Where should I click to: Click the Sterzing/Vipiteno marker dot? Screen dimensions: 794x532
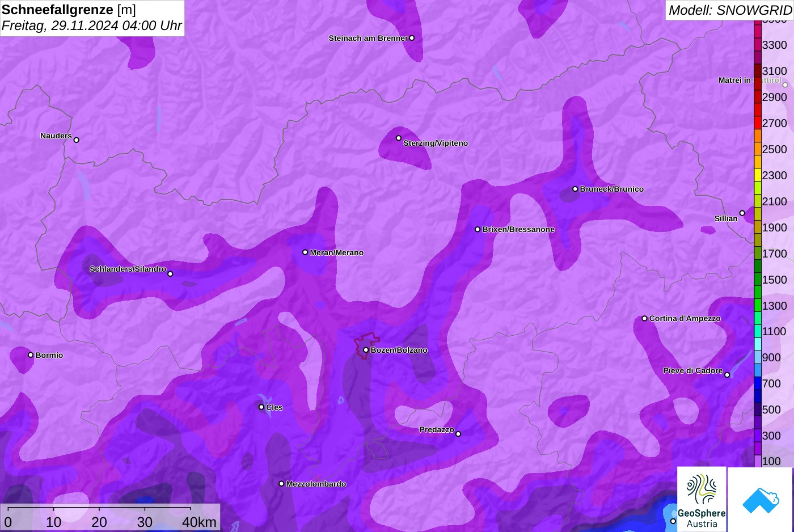(399, 138)
